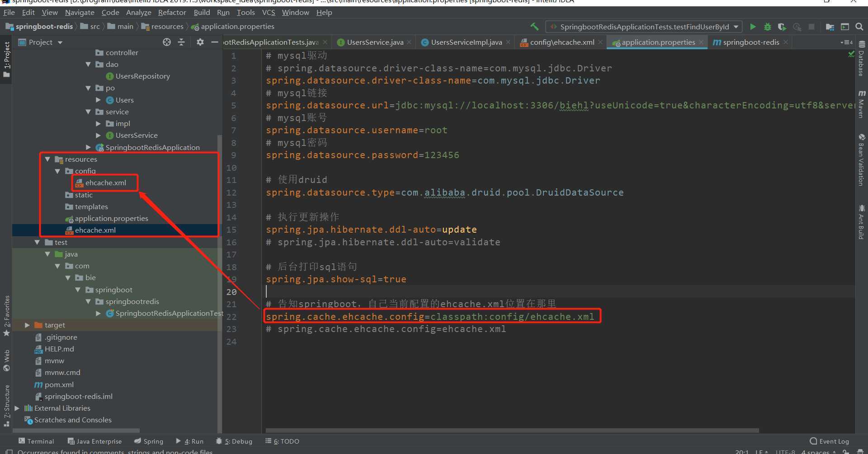Select application.properties in project tree

[111, 219]
